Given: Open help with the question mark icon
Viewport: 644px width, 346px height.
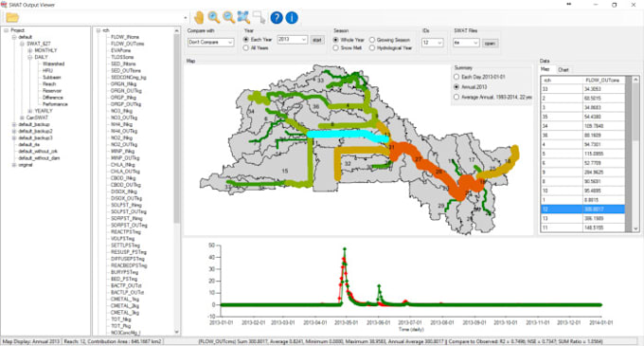Looking at the screenshot, I should pyautogui.click(x=277, y=18).
